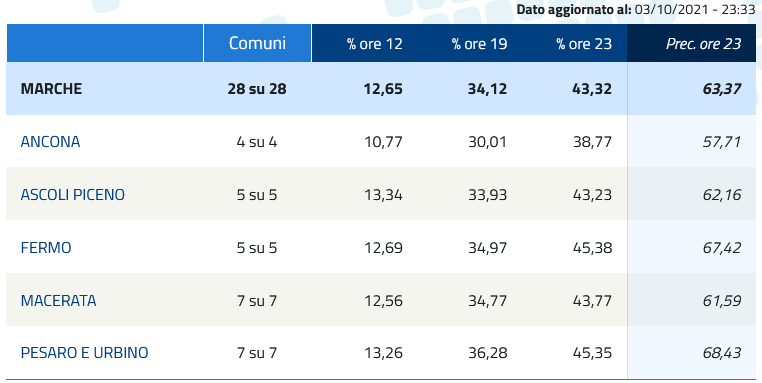Click Pesaro e Urbino's 36,28 value
The width and height of the screenshot is (762, 383).
(487, 352)
